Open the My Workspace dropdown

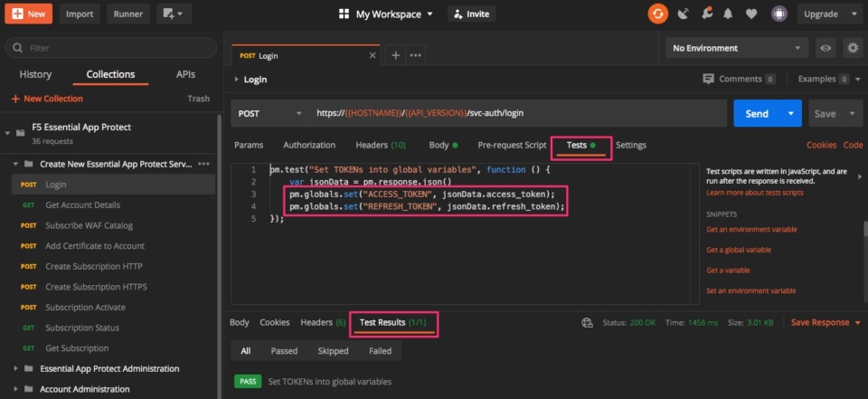pyautogui.click(x=394, y=14)
